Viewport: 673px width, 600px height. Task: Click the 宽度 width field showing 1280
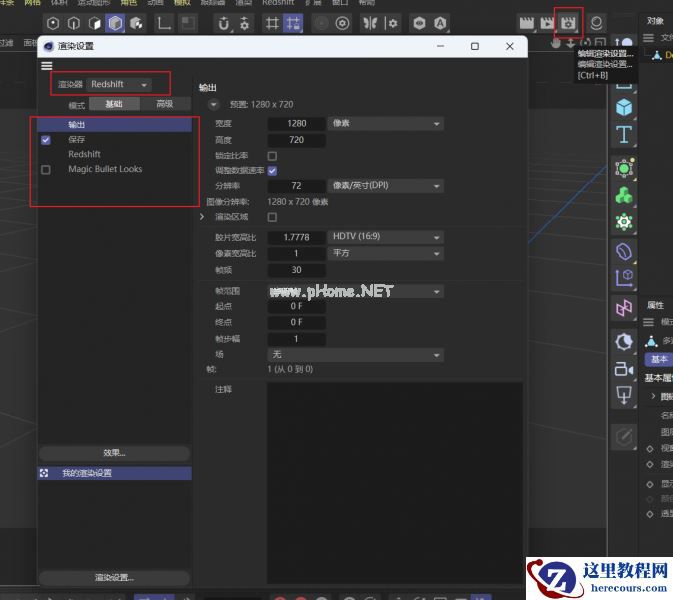[297, 124]
